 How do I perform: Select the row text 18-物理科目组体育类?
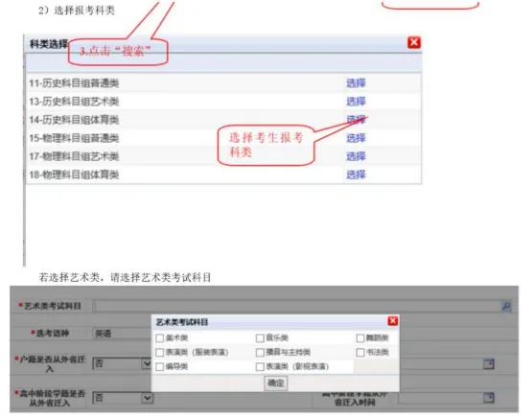pyautogui.click(x=74, y=174)
